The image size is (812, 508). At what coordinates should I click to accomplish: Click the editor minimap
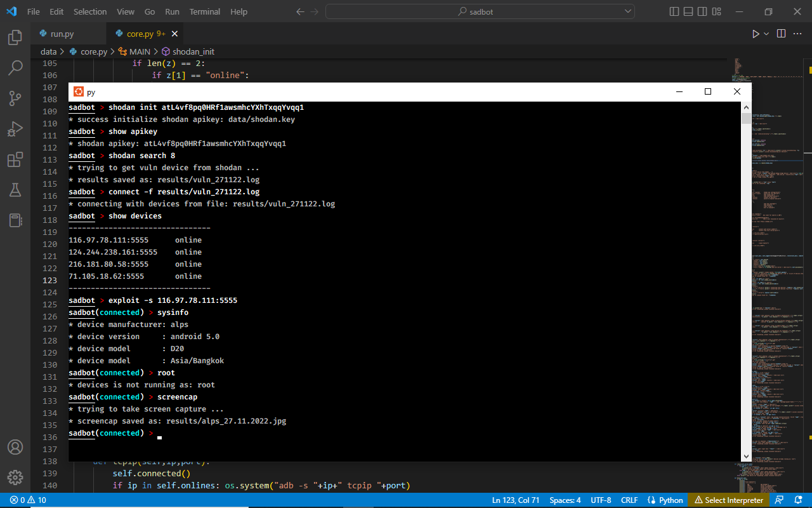click(x=766, y=273)
